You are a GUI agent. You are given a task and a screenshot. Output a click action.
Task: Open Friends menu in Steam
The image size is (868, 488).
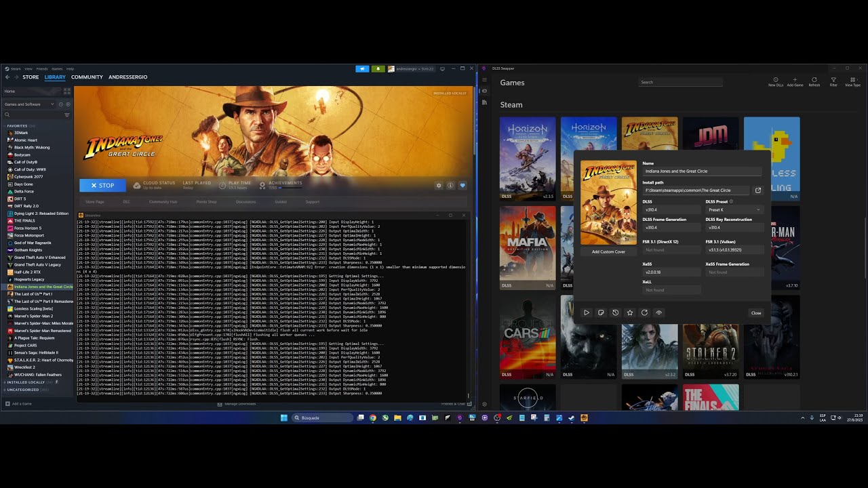tap(42, 69)
